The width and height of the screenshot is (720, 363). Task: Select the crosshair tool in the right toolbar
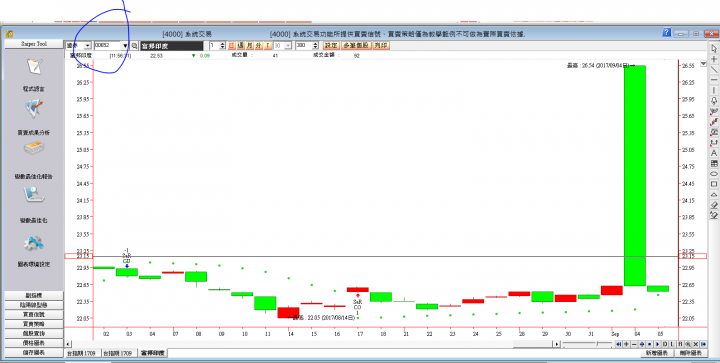coord(714,59)
